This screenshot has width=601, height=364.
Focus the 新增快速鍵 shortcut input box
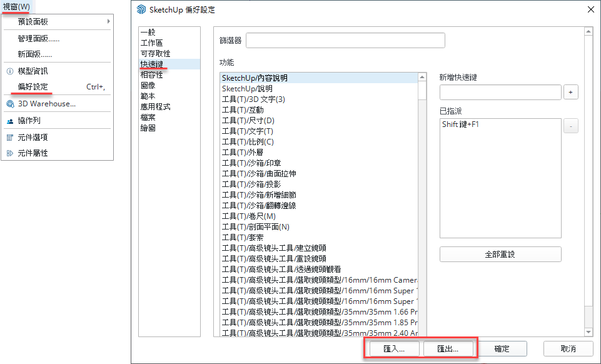coord(500,92)
